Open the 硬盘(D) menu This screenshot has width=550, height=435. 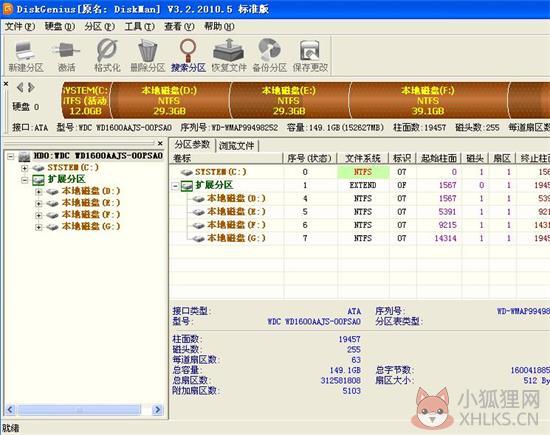click(60, 26)
